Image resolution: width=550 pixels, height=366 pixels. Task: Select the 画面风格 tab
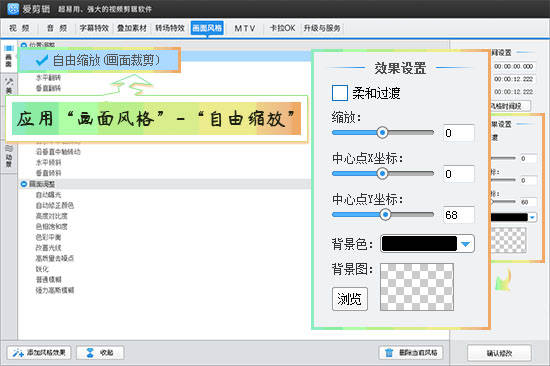[x=207, y=28]
